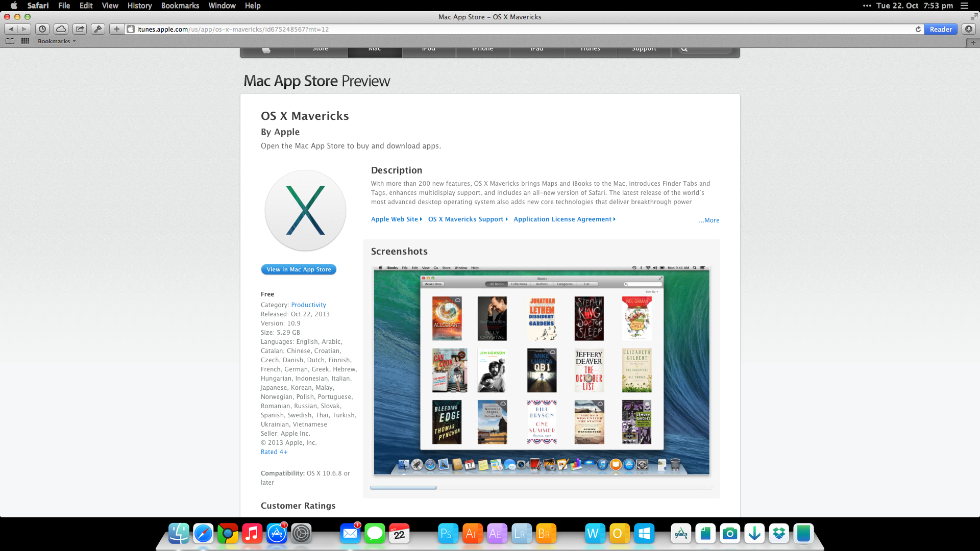Viewport: 980px width, 551px height.
Task: Show downloads with the toolbar download arrow
Action: (x=969, y=29)
